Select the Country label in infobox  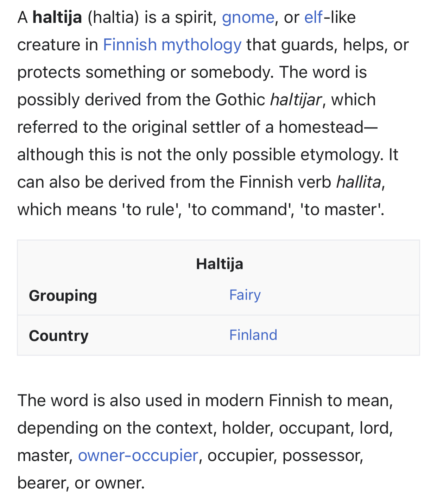[59, 336]
